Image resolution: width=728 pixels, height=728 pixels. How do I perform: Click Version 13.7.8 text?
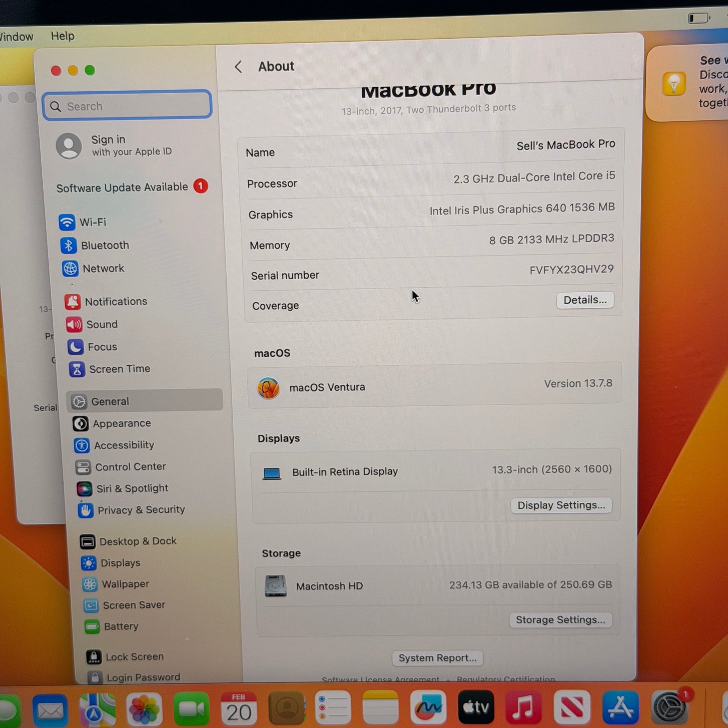point(578,383)
